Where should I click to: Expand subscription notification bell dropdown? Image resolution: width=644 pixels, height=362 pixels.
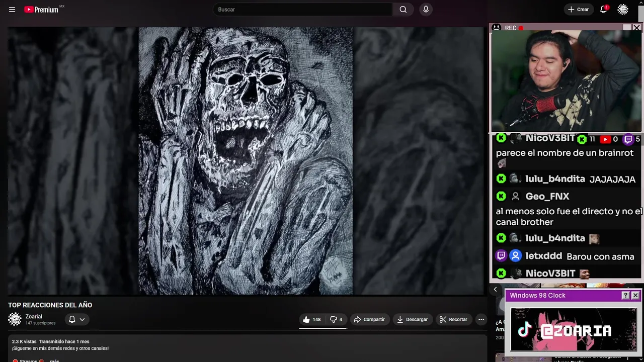pos(76,319)
